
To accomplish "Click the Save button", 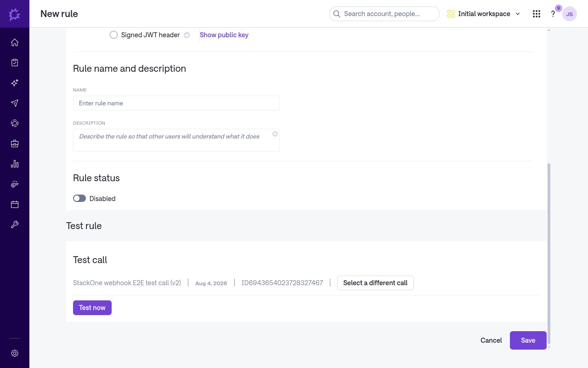I will pos(528,340).
